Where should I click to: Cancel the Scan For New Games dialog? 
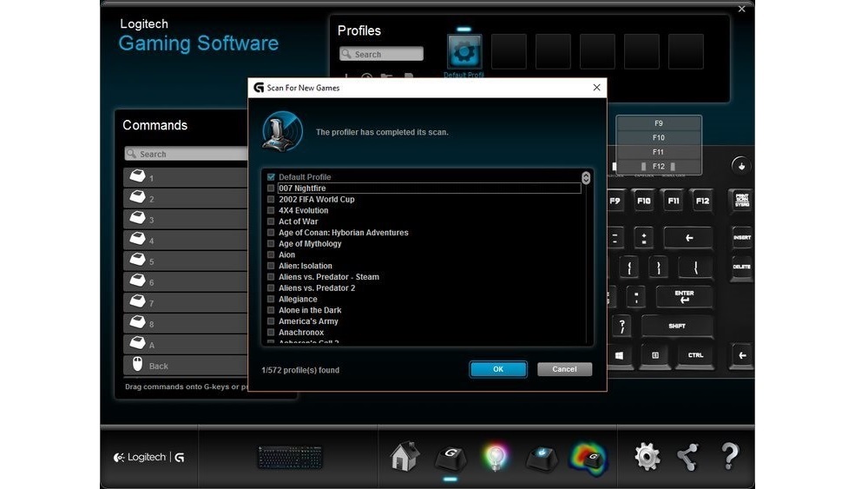(x=564, y=369)
